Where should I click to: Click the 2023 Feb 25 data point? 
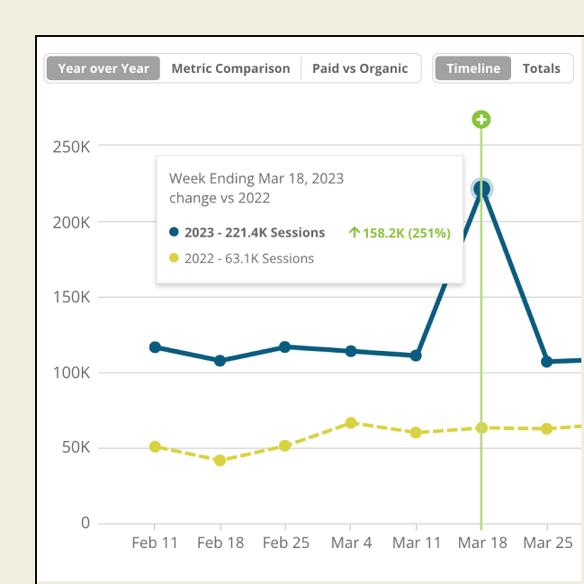pyautogui.click(x=285, y=347)
